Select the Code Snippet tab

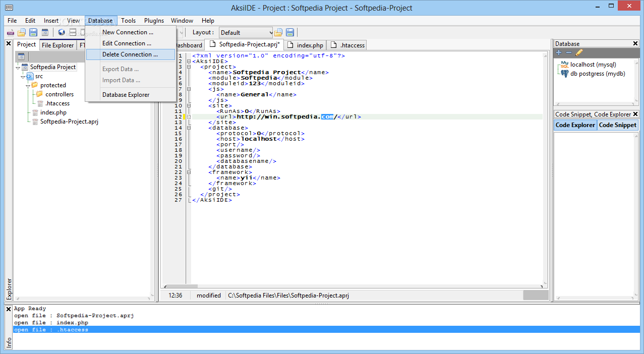click(618, 125)
